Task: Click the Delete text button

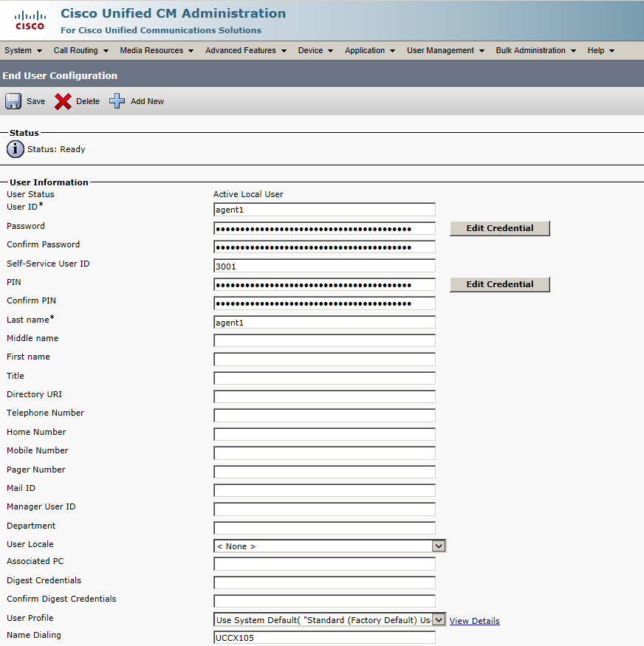Action: tap(88, 101)
